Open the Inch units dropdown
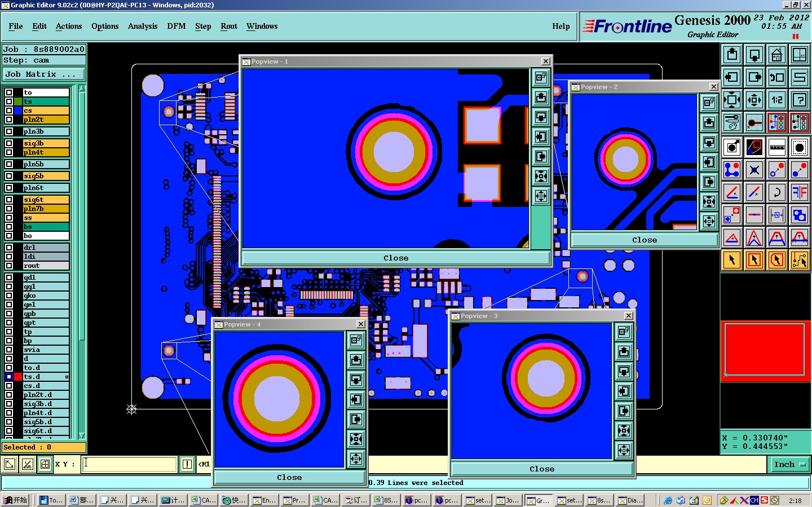The height and width of the screenshot is (507, 812). coord(789,465)
